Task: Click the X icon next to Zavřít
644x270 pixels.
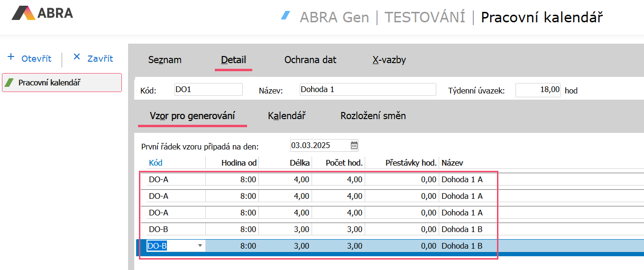Action: click(77, 57)
